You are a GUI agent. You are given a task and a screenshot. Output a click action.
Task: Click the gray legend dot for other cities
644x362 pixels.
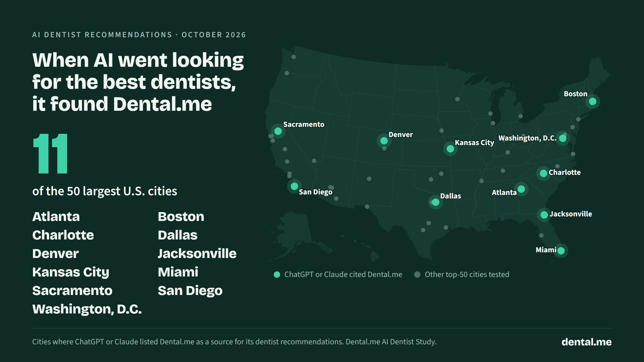[417, 275]
